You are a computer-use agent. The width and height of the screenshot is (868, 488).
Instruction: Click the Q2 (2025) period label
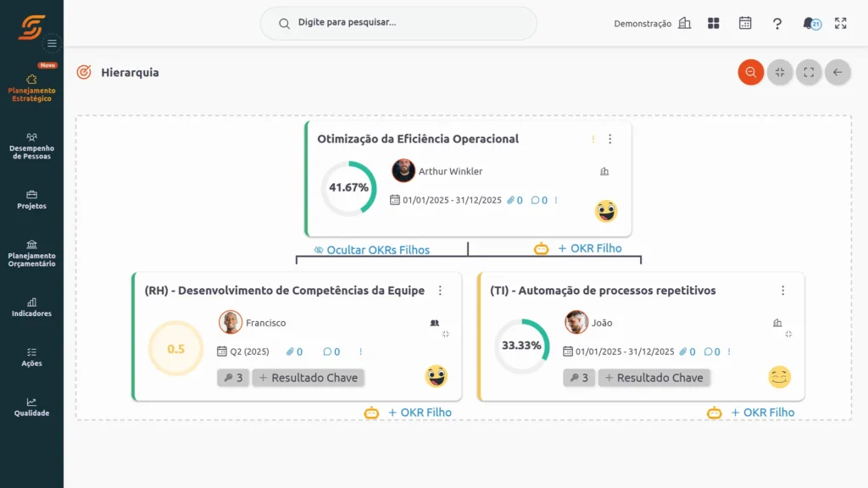[250, 352]
